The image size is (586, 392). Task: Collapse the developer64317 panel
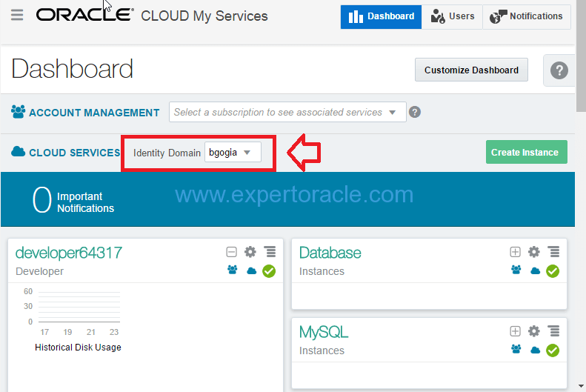tap(231, 252)
